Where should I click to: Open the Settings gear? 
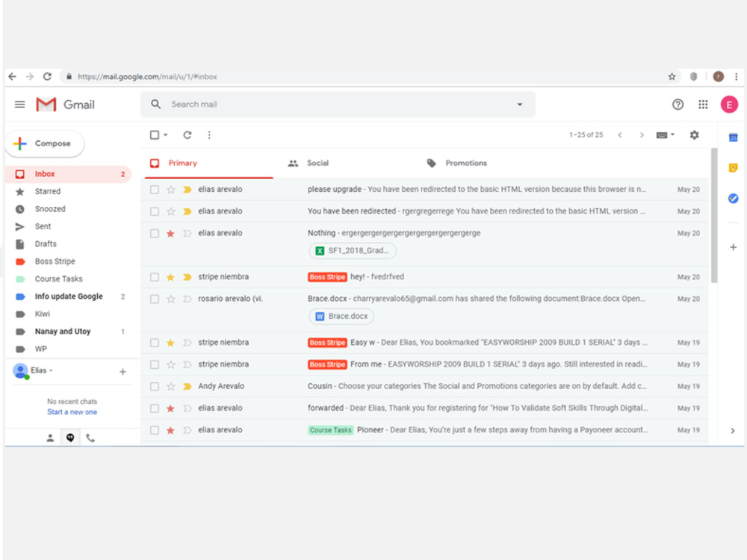point(694,135)
